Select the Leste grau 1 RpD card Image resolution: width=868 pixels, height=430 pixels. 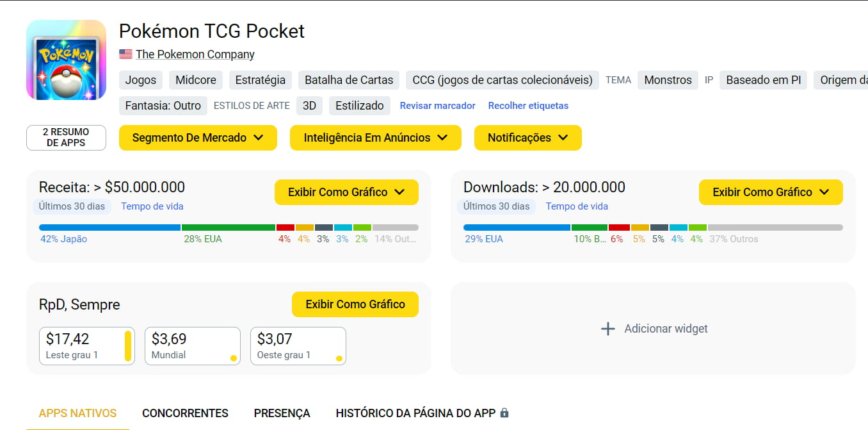point(86,346)
